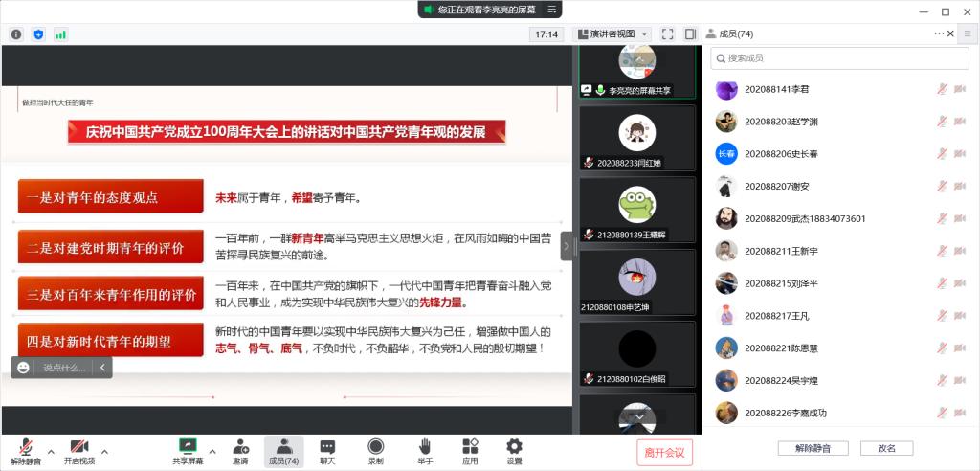Image resolution: width=980 pixels, height=471 pixels.
Task: Click the hamburger icon right of the members header
Action: click(968, 34)
